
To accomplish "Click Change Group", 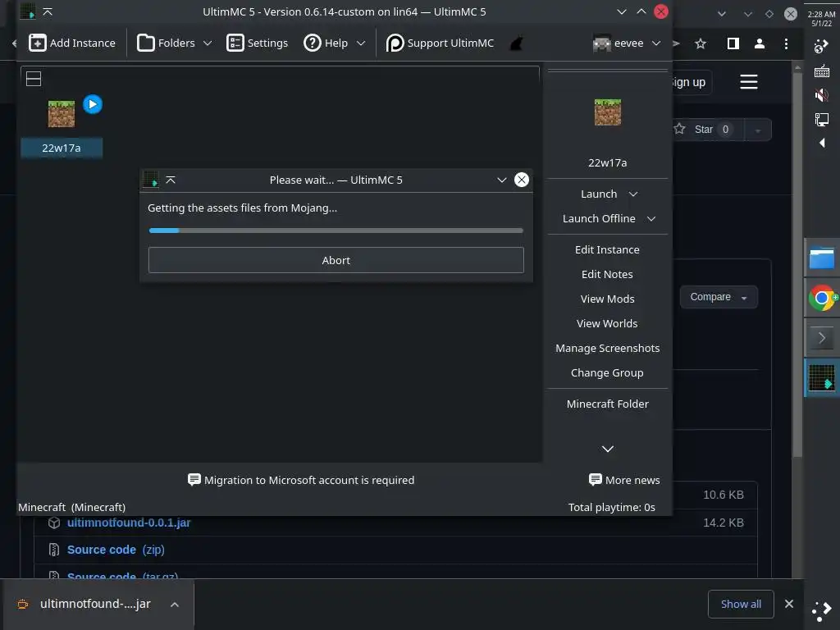I will [608, 373].
